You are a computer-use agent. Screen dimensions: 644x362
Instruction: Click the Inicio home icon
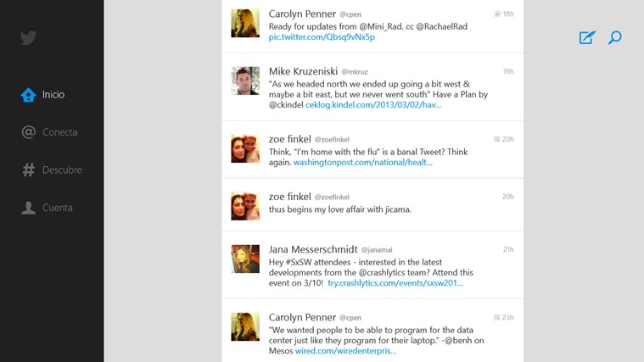click(28, 95)
